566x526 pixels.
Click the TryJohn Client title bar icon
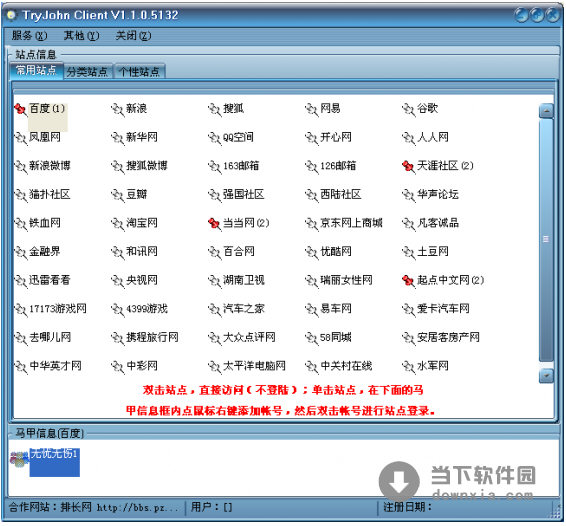click(x=12, y=15)
